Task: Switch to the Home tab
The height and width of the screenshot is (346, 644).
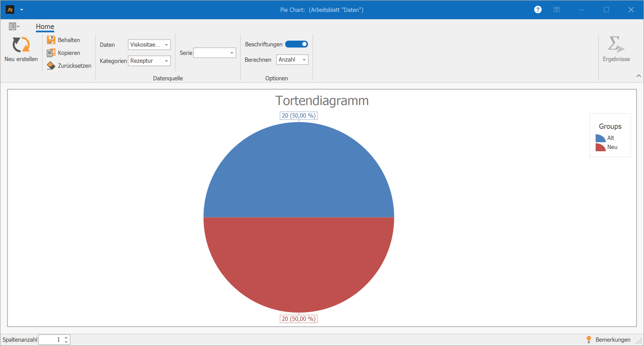Action: tap(45, 26)
